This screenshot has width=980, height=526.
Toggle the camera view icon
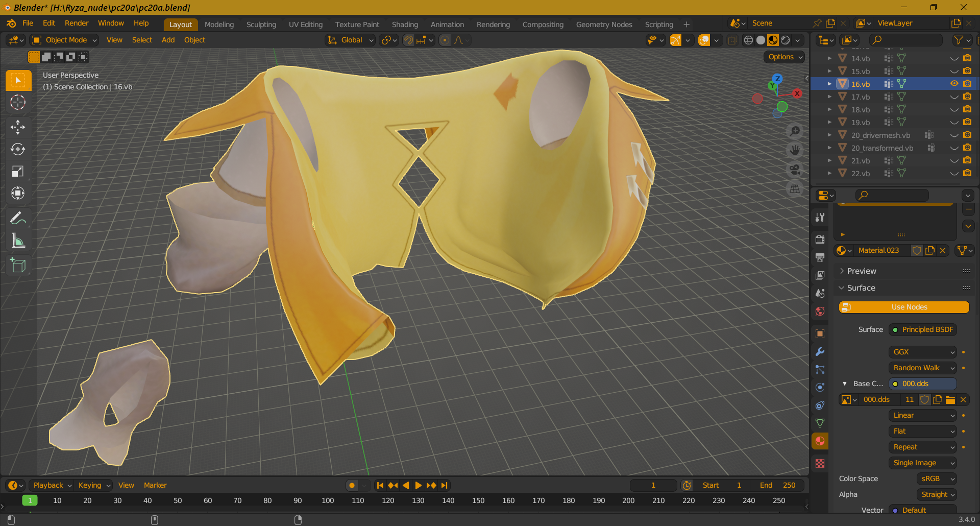pyautogui.click(x=795, y=170)
